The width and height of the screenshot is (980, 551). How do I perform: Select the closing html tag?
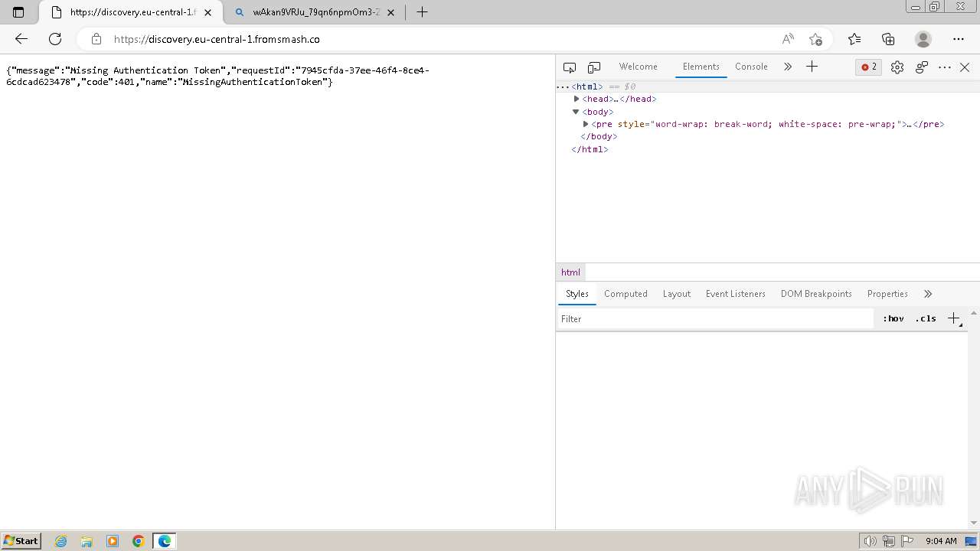point(590,149)
